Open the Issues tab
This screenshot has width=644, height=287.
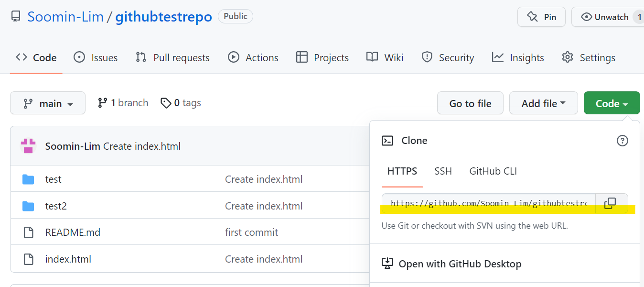pos(96,57)
